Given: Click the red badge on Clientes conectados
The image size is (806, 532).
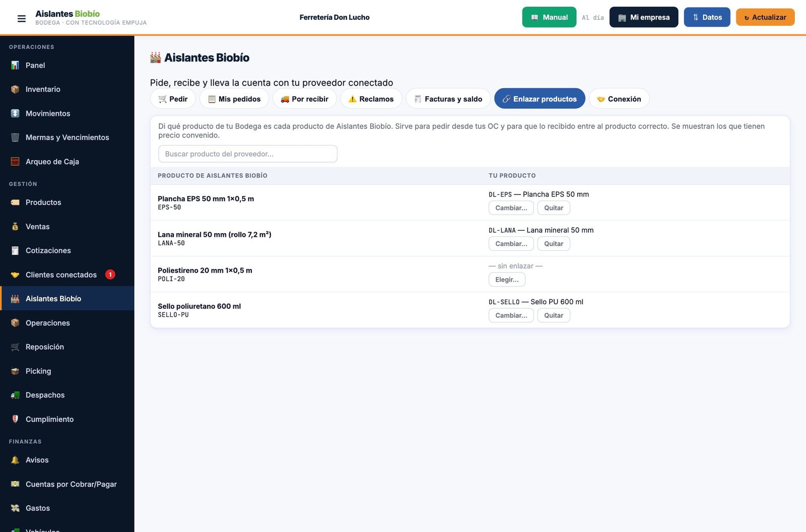Looking at the screenshot, I should tap(110, 275).
